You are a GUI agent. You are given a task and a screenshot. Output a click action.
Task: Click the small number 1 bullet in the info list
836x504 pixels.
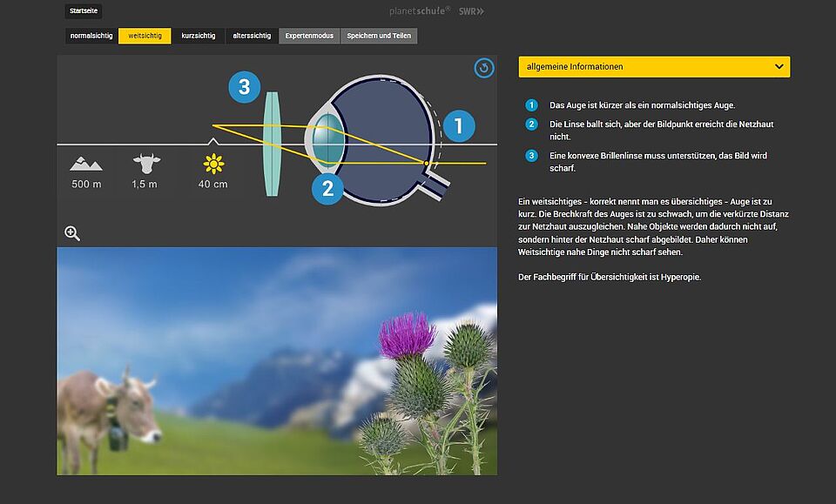[531, 105]
